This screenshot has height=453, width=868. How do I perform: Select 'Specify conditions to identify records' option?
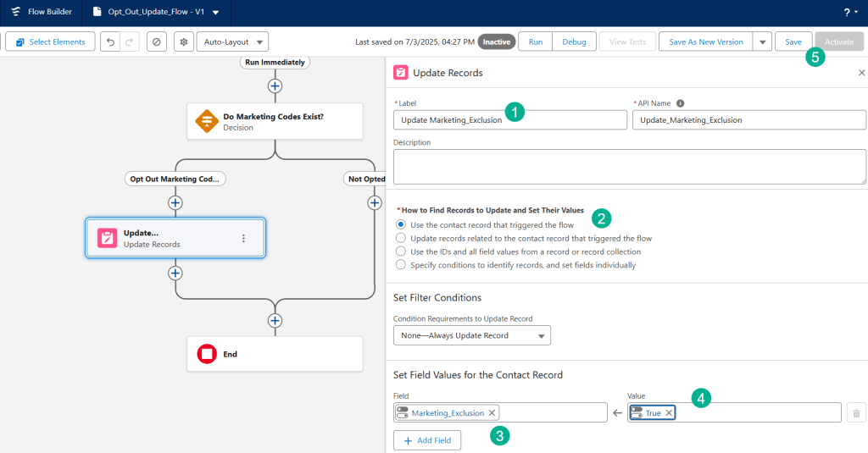(401, 265)
